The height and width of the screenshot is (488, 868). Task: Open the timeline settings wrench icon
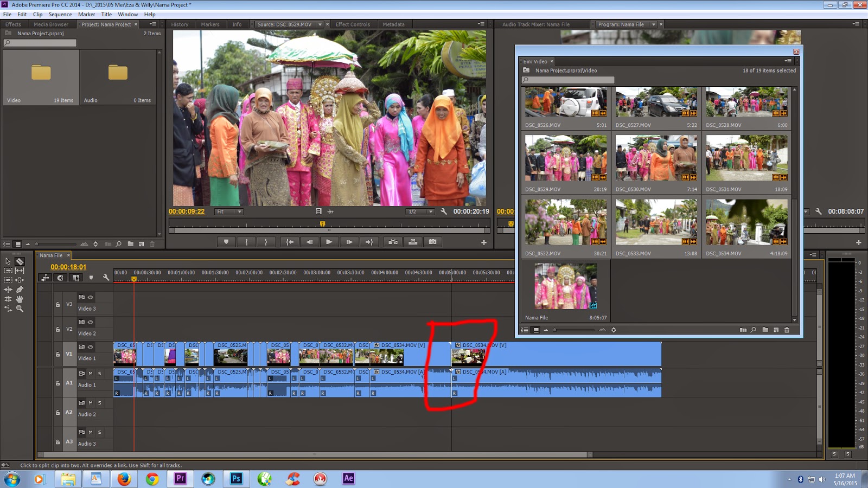[106, 278]
